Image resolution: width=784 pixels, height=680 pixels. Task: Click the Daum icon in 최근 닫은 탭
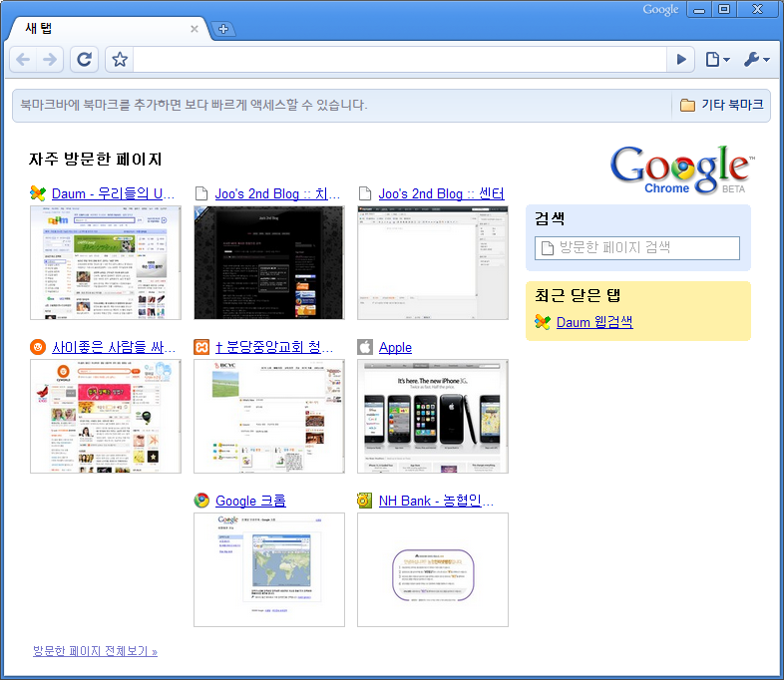pyautogui.click(x=543, y=322)
